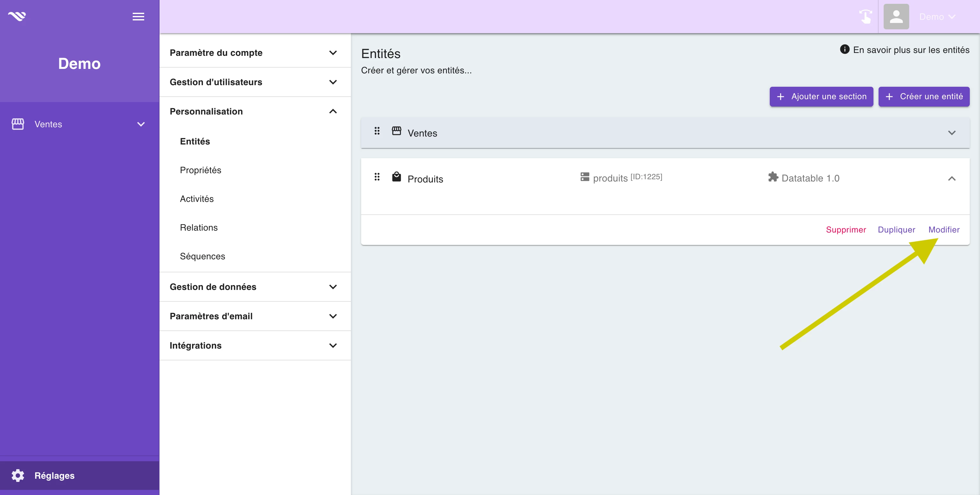Open the Demo user dropdown
This screenshot has height=495, width=980.
tap(937, 17)
